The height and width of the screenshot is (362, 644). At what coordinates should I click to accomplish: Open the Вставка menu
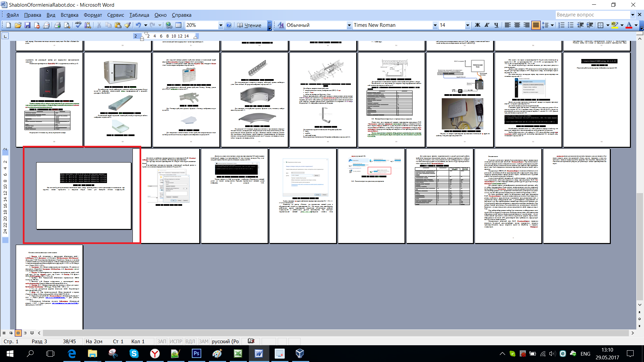tap(70, 15)
